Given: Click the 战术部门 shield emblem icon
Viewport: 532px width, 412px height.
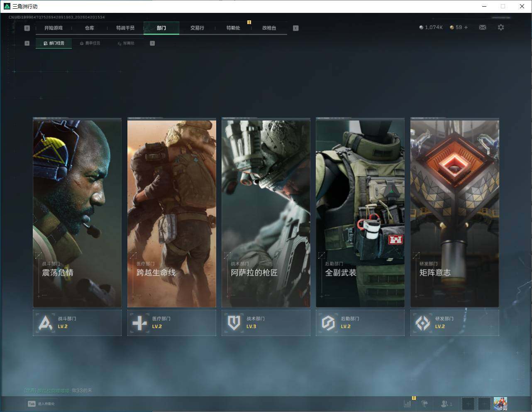Looking at the screenshot, I should click(234, 323).
